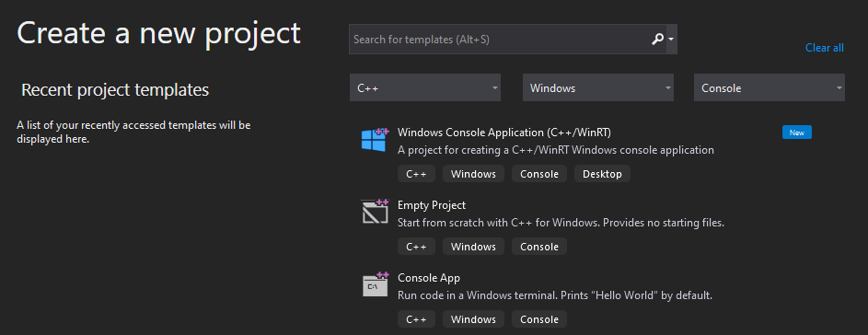Click the C++ tag under Console App
Image resolution: width=868 pixels, height=335 pixels.
416,319
